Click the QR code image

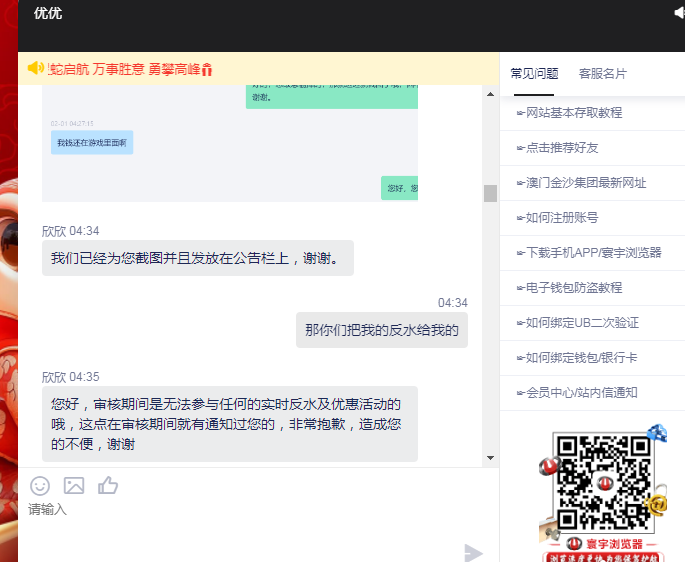click(597, 483)
